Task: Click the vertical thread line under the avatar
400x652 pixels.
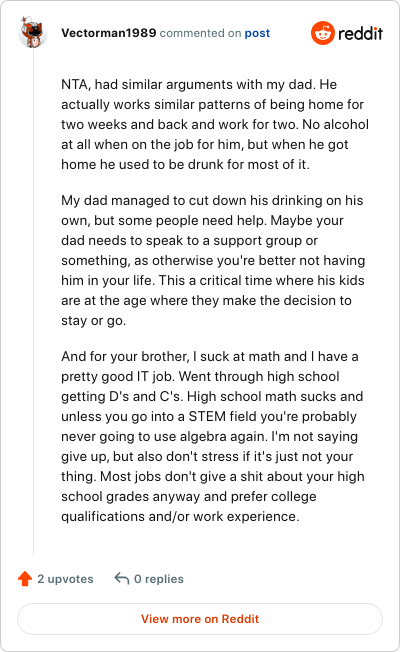Action: click(x=34, y=301)
